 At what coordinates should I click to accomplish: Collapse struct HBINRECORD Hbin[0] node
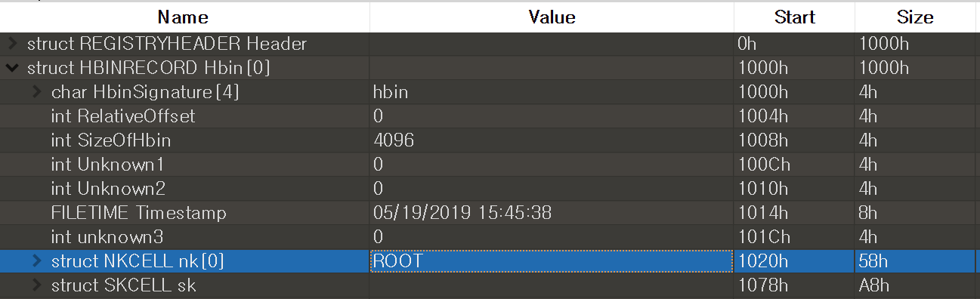click(x=12, y=68)
